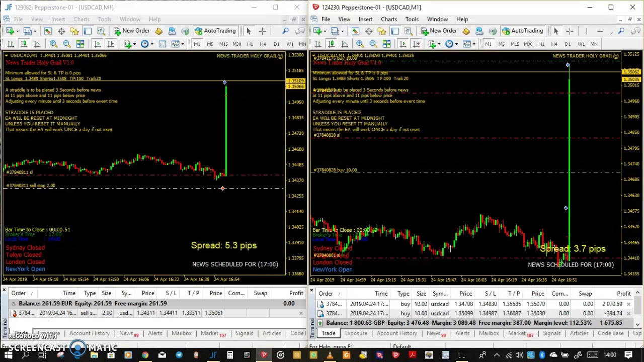Toggle Terminal panel icon in right window

tap(395, 31)
